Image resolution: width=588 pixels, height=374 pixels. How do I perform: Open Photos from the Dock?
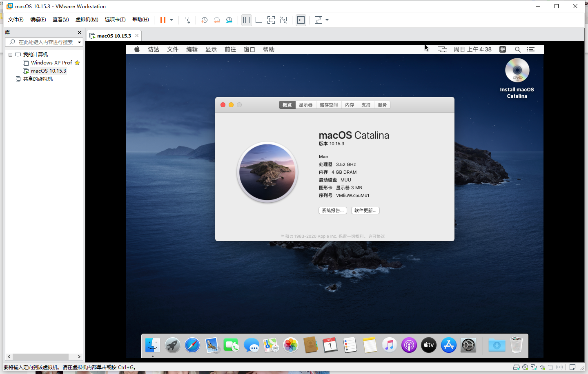pos(291,345)
